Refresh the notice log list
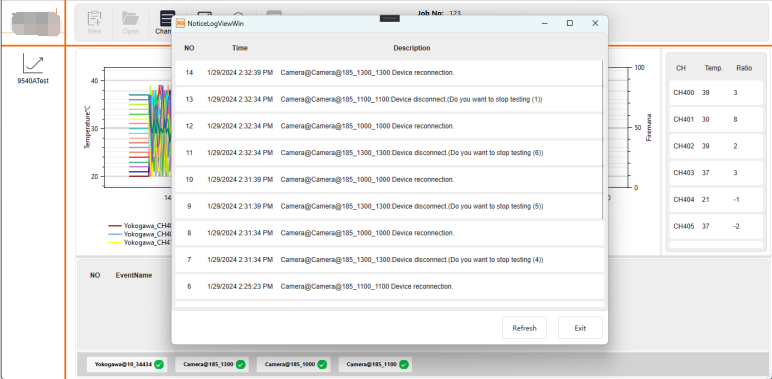This screenshot has height=379, width=772. [524, 328]
